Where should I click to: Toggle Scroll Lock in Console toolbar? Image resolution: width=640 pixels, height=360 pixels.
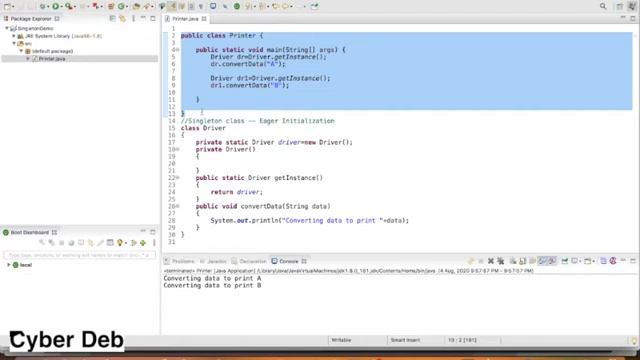click(x=522, y=261)
